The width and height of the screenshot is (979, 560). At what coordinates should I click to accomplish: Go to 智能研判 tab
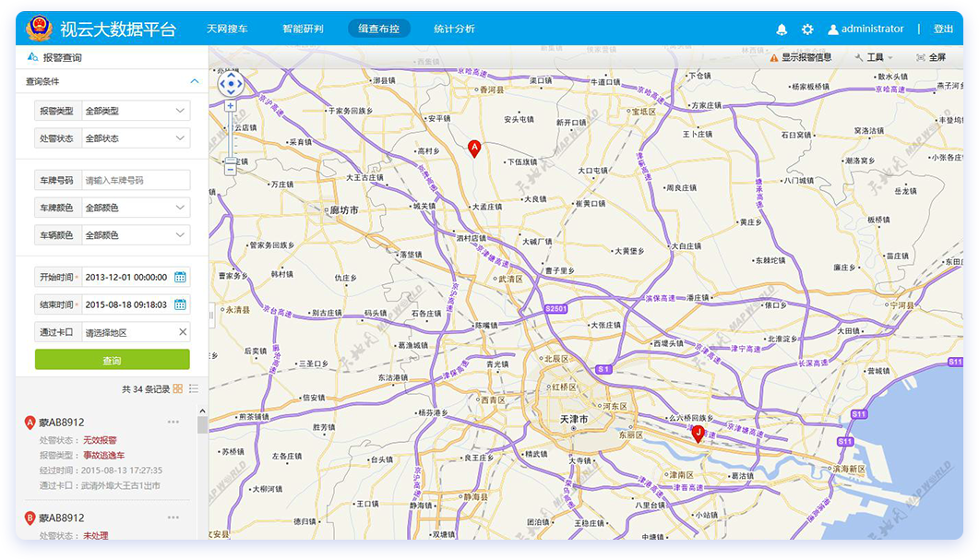[x=303, y=29]
